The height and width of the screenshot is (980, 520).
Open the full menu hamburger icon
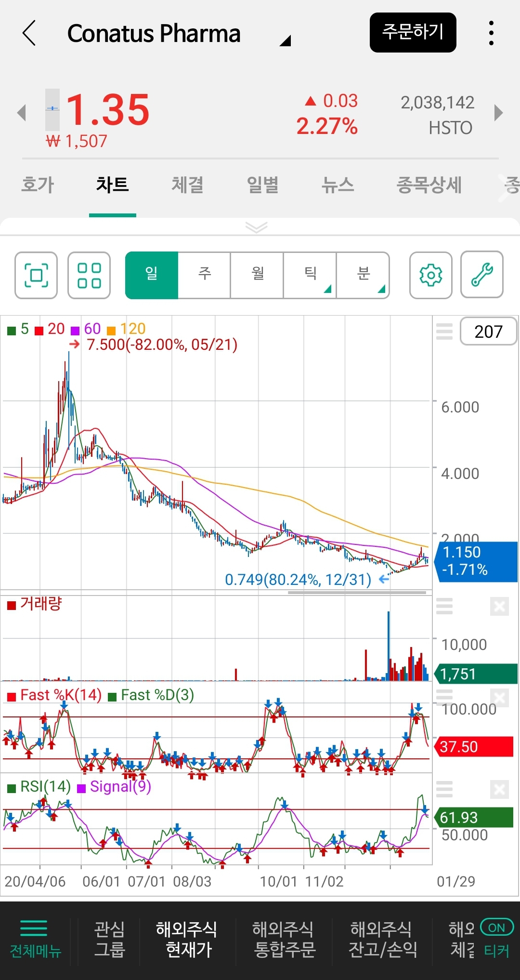coord(34,927)
